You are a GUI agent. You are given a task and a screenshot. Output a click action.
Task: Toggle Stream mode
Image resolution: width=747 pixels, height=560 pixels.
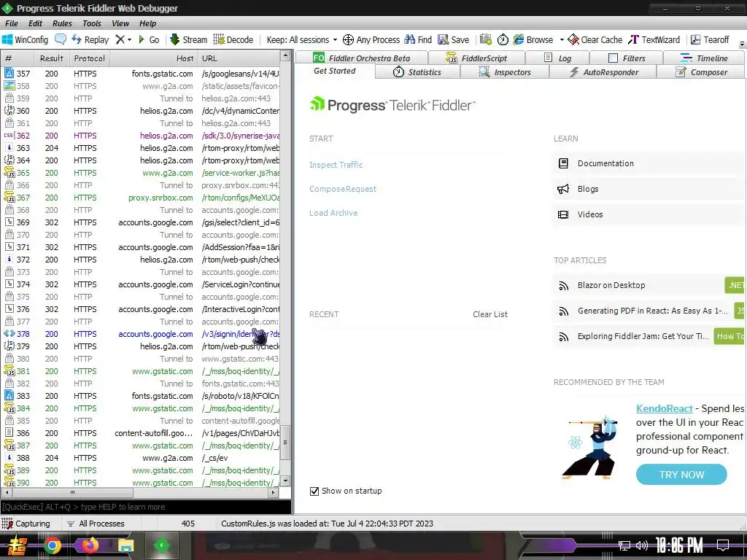188,39
